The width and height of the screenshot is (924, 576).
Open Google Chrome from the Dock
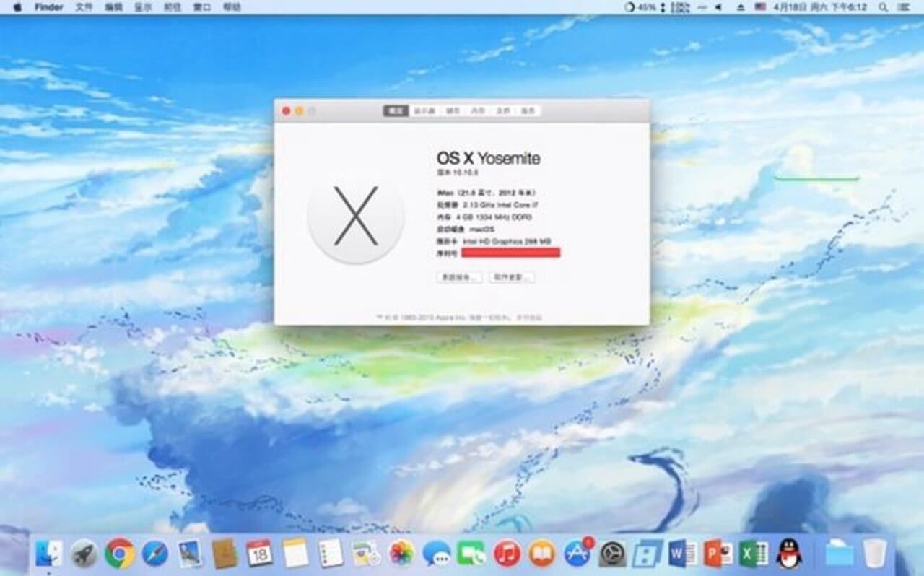tap(120, 554)
